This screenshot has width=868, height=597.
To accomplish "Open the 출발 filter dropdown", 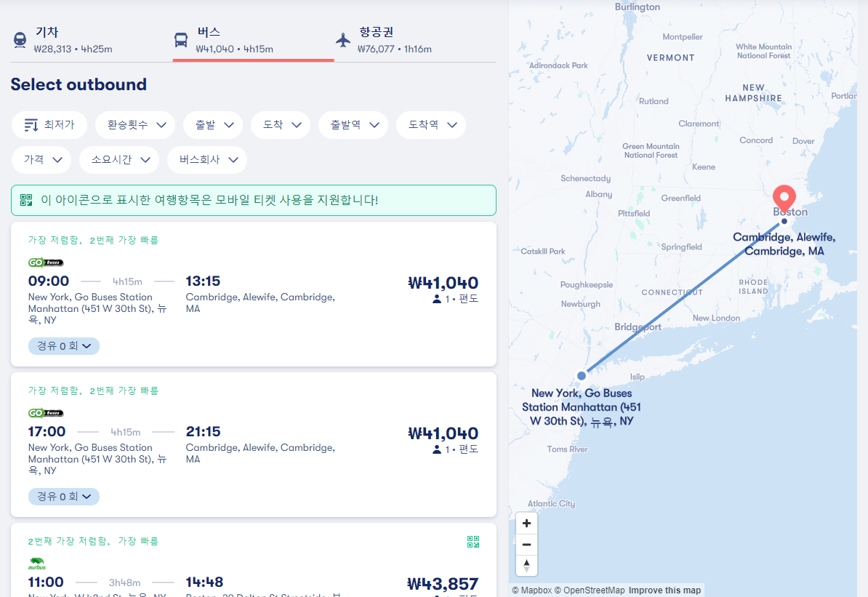I will [x=213, y=125].
